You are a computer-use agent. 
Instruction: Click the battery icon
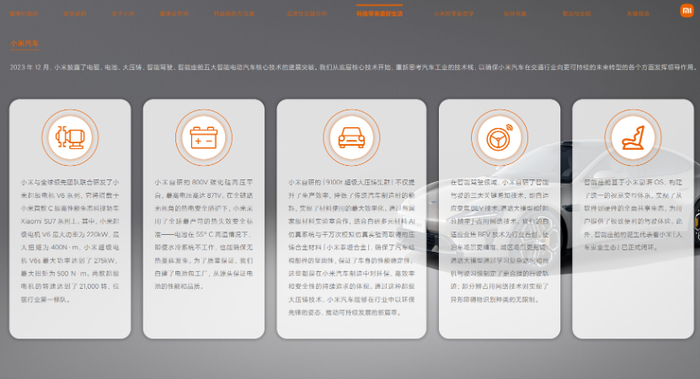[x=204, y=137]
